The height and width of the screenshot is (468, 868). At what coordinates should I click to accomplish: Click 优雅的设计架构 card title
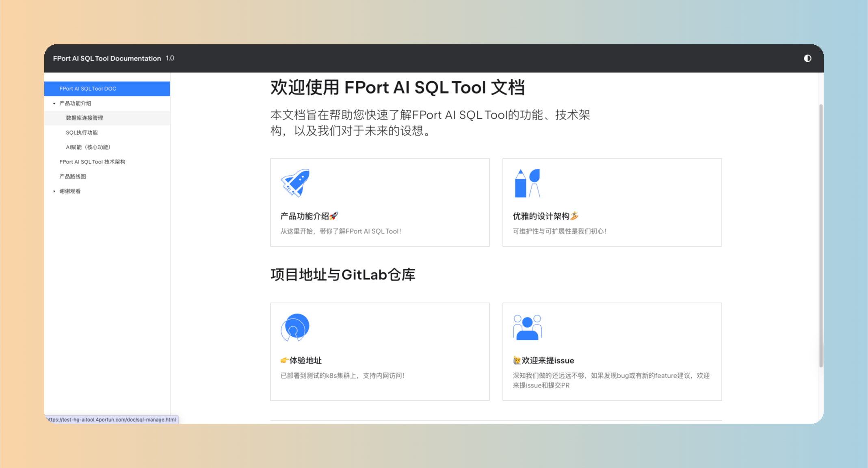pyautogui.click(x=541, y=216)
